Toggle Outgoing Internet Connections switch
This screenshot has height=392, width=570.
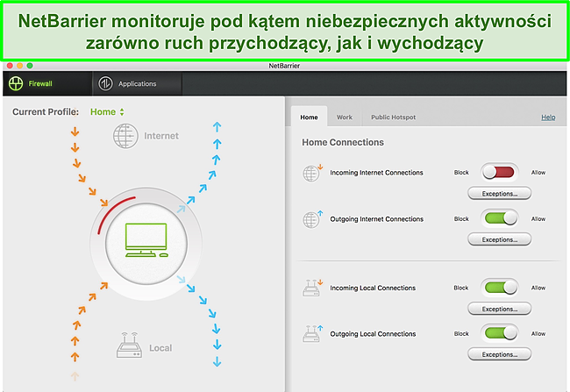(500, 218)
